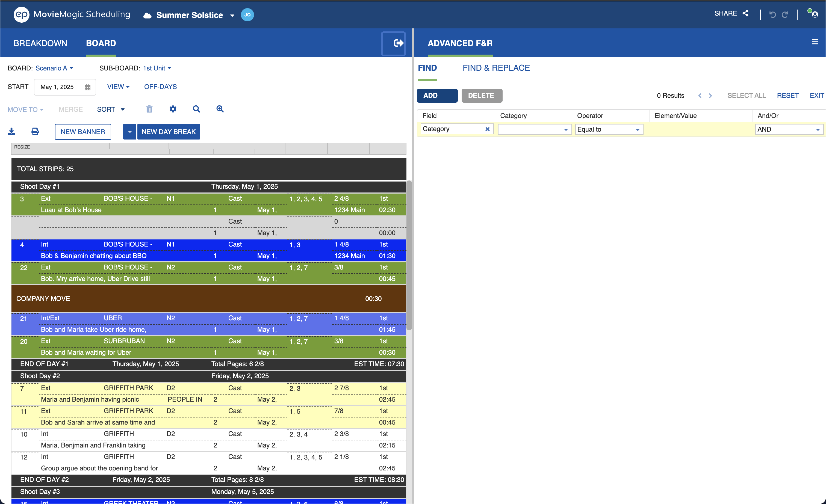The height and width of the screenshot is (504, 826).
Task: Select the FIND tab
Action: [427, 68]
